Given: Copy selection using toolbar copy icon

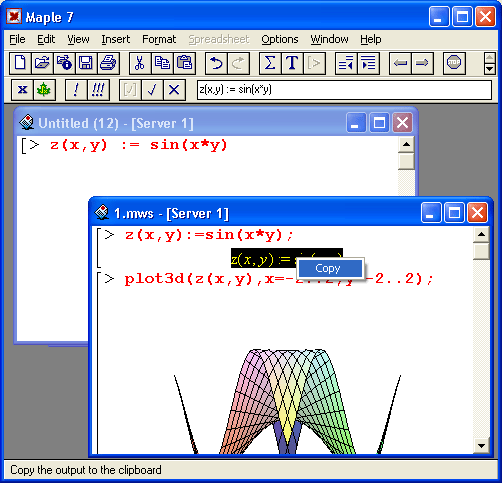Looking at the screenshot, I should click(x=162, y=63).
